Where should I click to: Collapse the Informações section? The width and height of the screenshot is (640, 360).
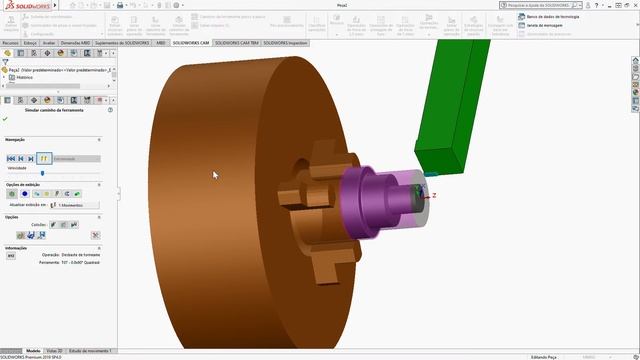click(99, 248)
